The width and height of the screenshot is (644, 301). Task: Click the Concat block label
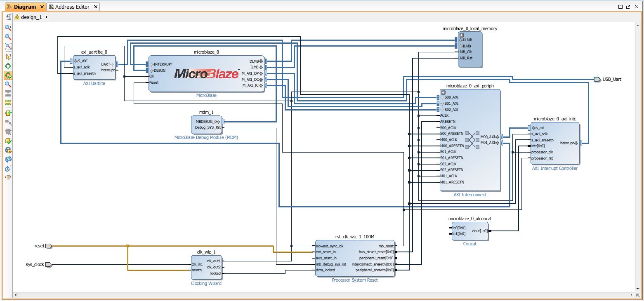coord(469,244)
